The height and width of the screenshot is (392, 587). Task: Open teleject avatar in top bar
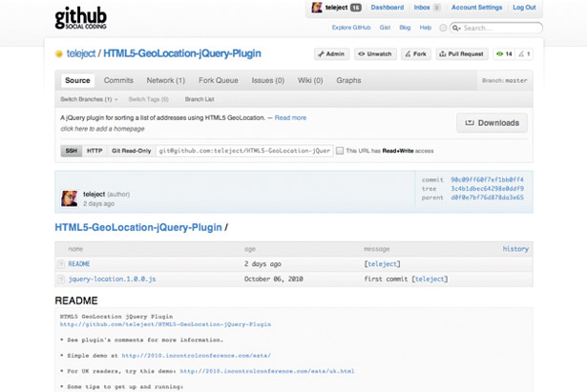tap(317, 8)
